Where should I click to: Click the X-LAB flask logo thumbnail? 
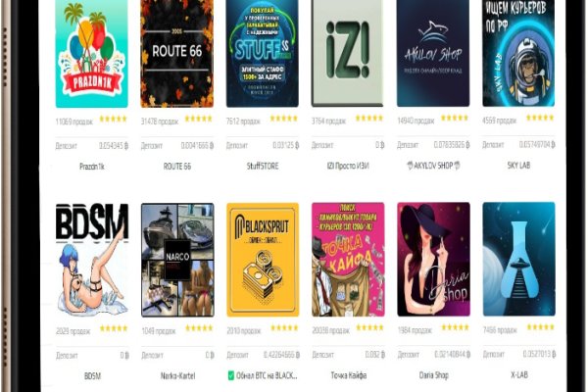[x=518, y=259]
